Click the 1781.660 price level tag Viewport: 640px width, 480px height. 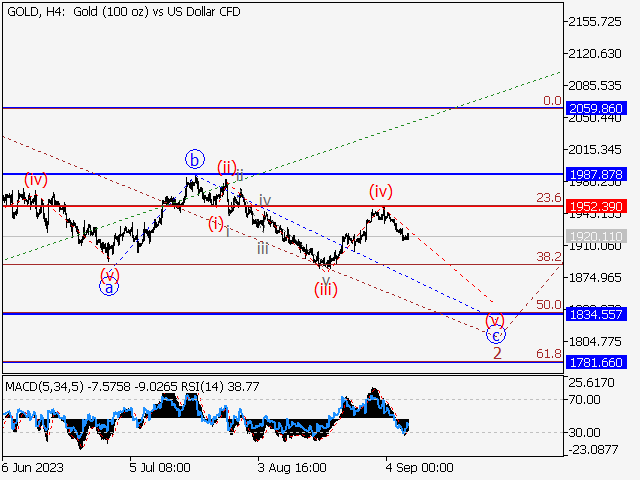click(595, 363)
